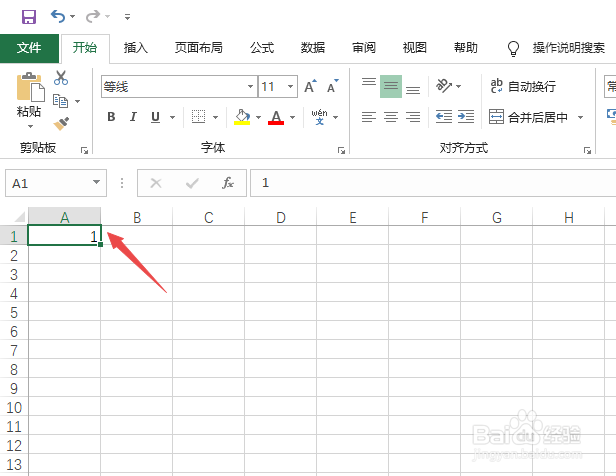Open the Name Box dropdown arrow beside A1
Image resolution: width=616 pixels, height=476 pixels.
coord(96,182)
